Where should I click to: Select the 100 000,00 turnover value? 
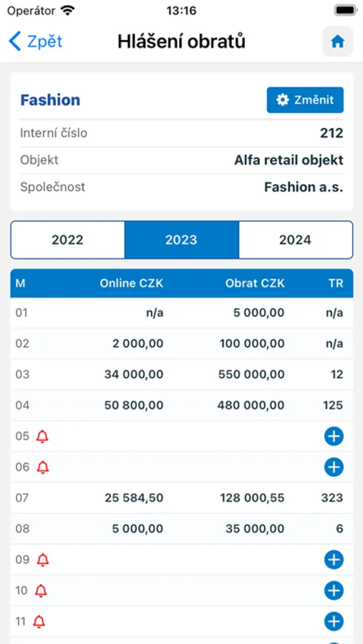pos(252,343)
